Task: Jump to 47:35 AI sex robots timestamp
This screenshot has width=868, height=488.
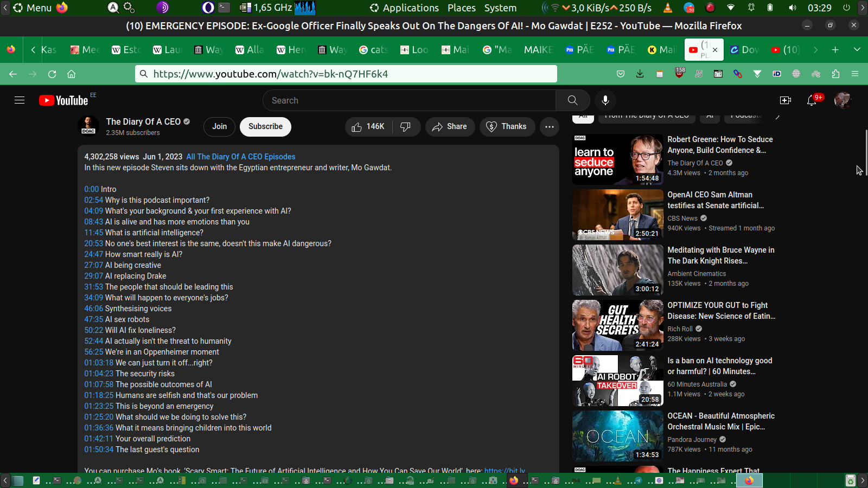Action: pyautogui.click(x=93, y=319)
